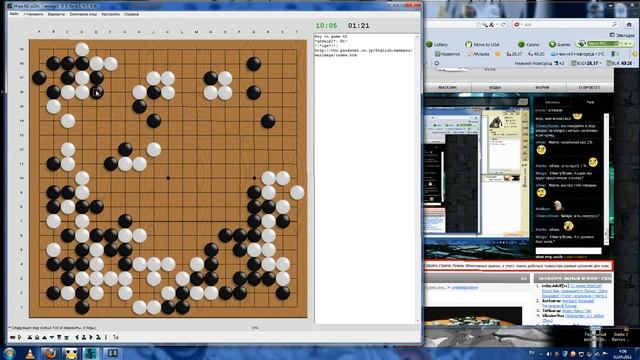Open the Варианты menu
The image size is (640, 360).
56,14
